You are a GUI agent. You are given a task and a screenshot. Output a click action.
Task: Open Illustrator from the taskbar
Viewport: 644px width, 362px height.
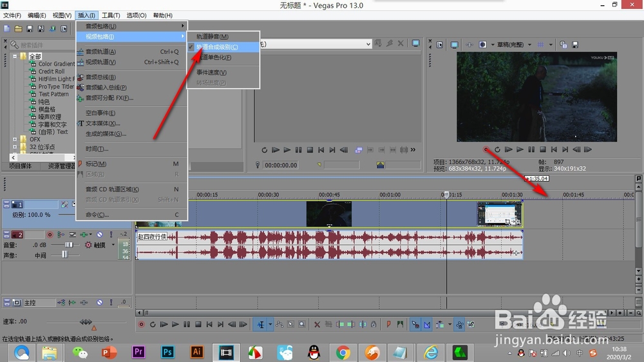pyautogui.click(x=196, y=352)
